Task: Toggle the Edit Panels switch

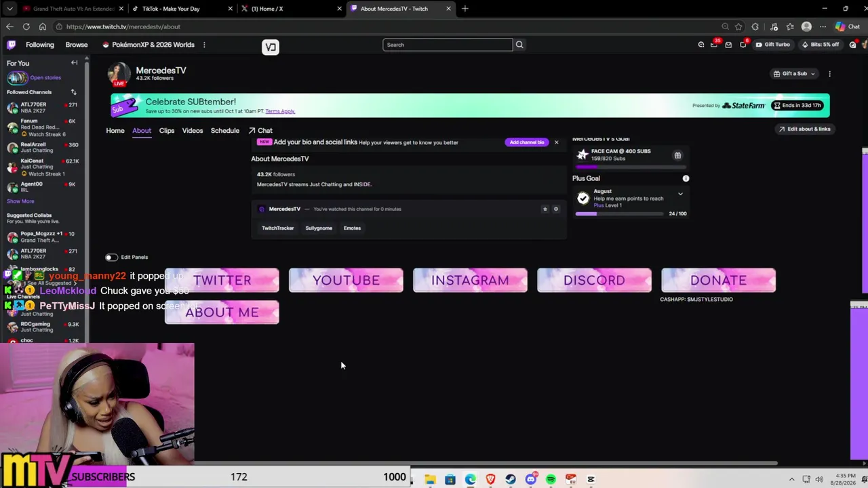Action: tap(111, 258)
